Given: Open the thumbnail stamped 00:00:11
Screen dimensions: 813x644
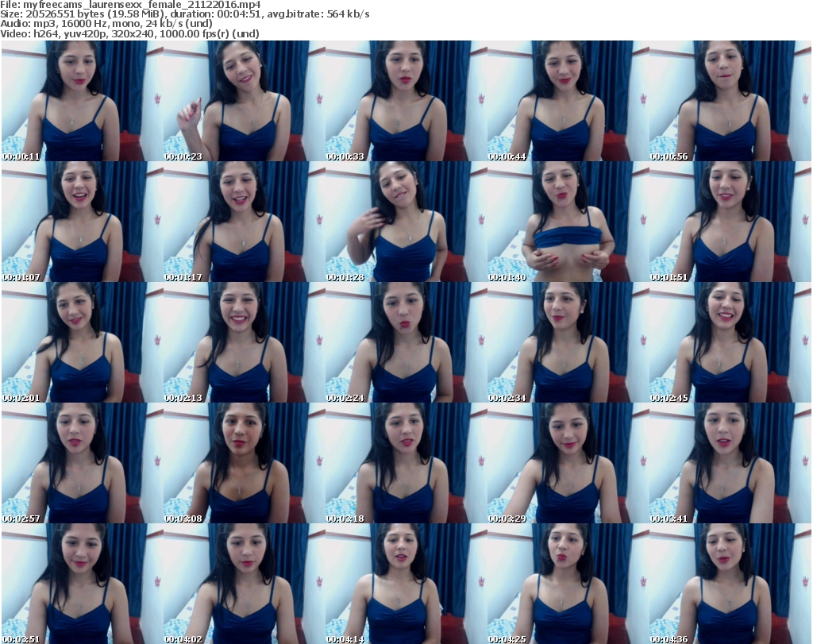Looking at the screenshot, I should [83, 101].
